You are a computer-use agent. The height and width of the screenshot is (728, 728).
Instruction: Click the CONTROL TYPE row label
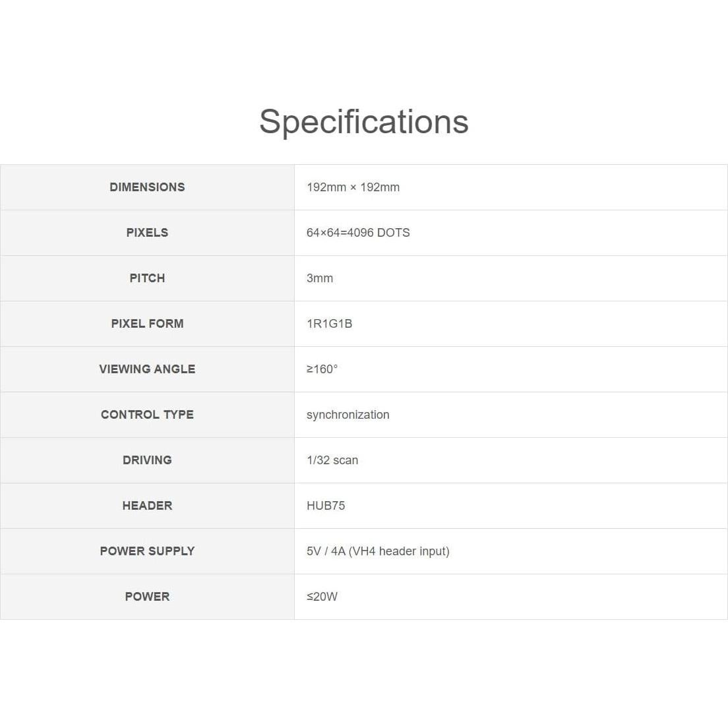[x=147, y=415]
